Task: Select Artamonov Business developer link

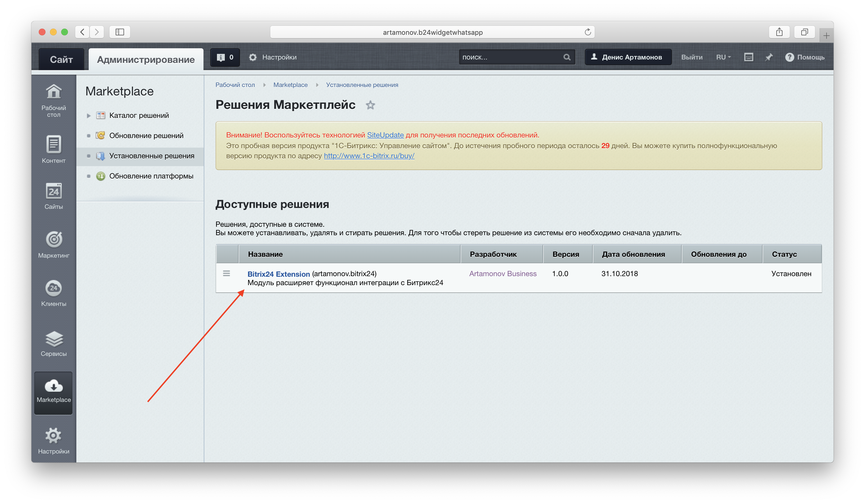Action: pyautogui.click(x=503, y=274)
